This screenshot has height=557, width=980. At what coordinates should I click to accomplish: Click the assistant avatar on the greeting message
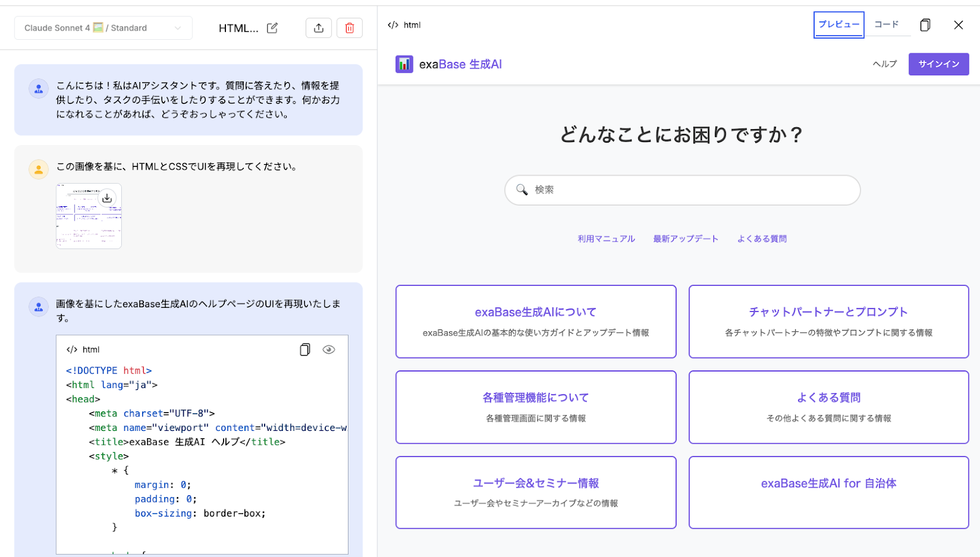39,89
